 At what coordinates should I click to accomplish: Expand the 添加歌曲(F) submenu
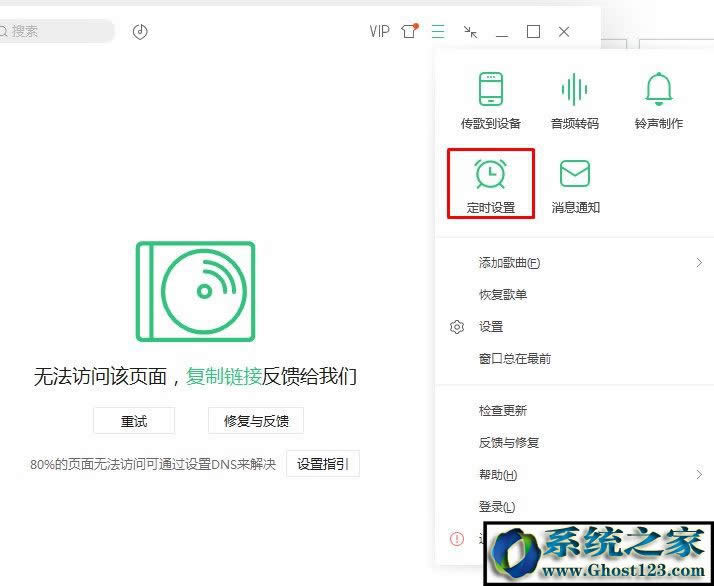pyautogui.click(x=575, y=263)
